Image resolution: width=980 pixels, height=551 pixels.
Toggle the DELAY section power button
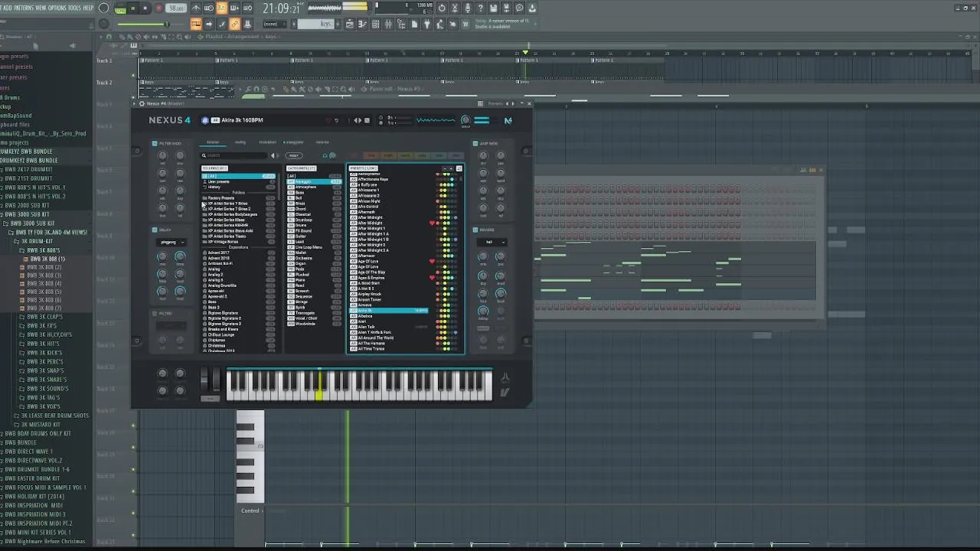pyautogui.click(x=154, y=230)
